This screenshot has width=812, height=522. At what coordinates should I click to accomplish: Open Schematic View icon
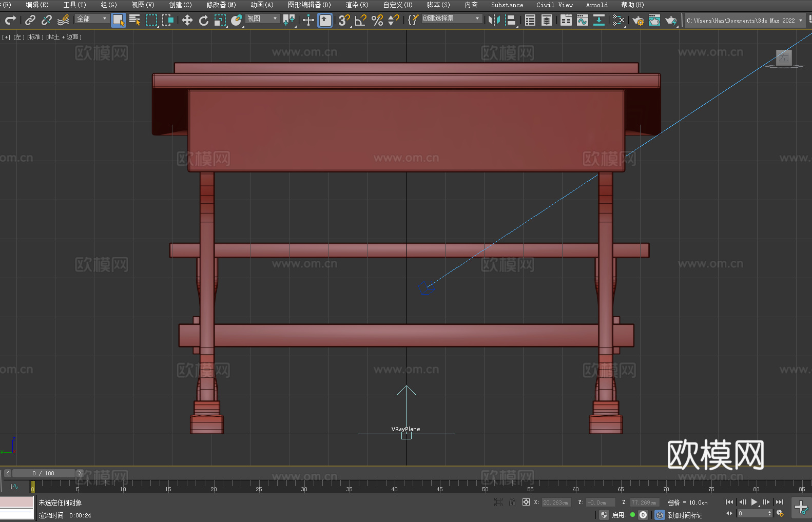(599, 20)
